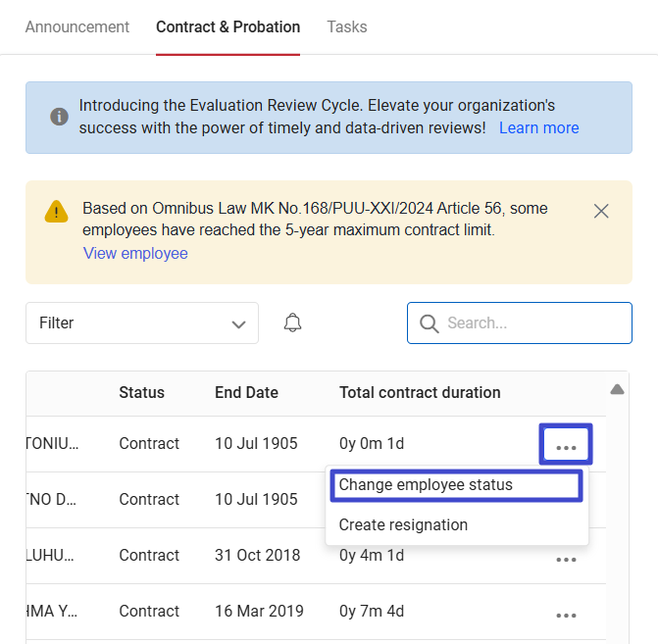This screenshot has width=658, height=644.
Task: Choose Create resignation from the menu
Action: click(403, 525)
